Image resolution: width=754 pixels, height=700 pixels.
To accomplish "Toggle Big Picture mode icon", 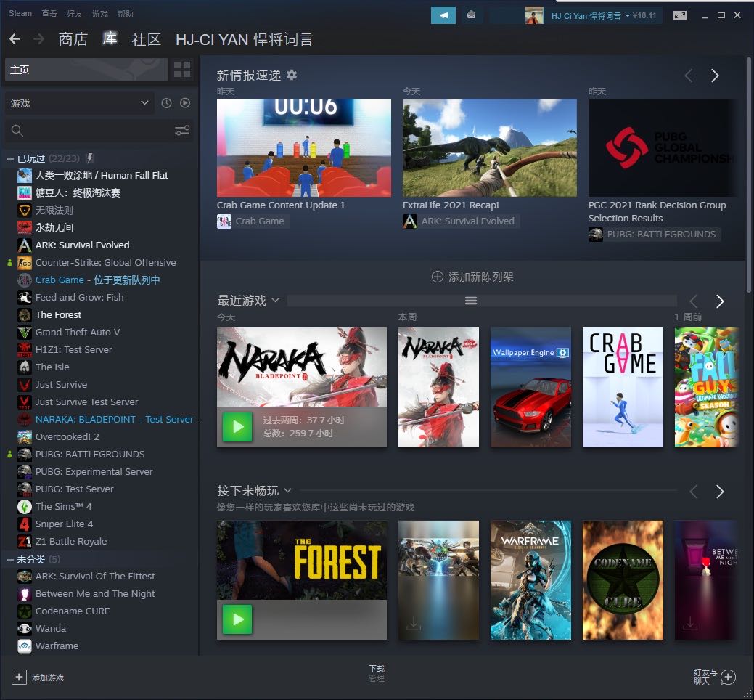I will pyautogui.click(x=679, y=15).
